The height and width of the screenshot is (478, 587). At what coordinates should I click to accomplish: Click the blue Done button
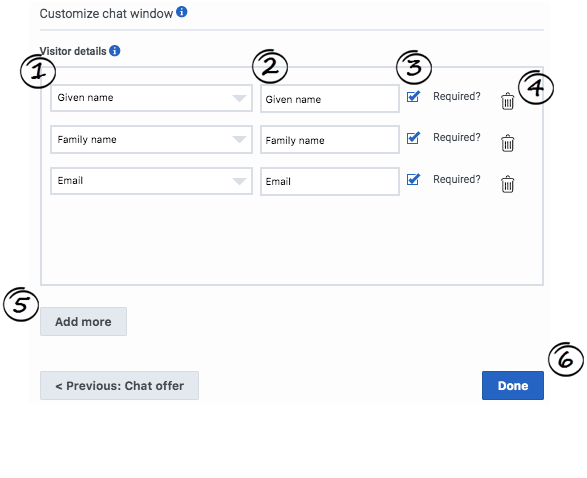(513, 386)
